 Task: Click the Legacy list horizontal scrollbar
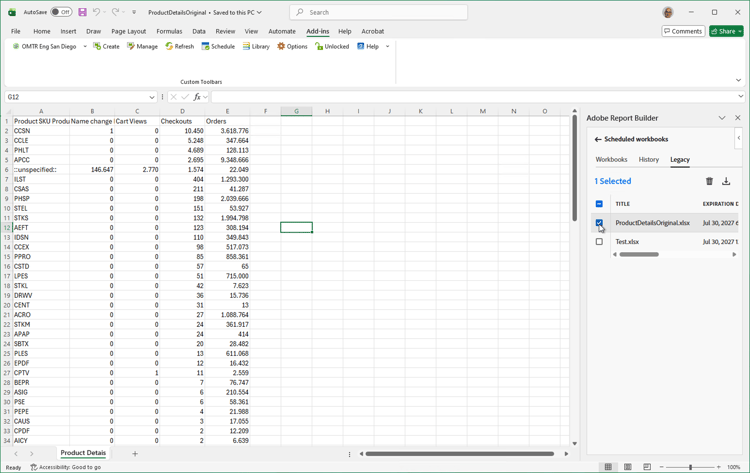(x=639, y=254)
